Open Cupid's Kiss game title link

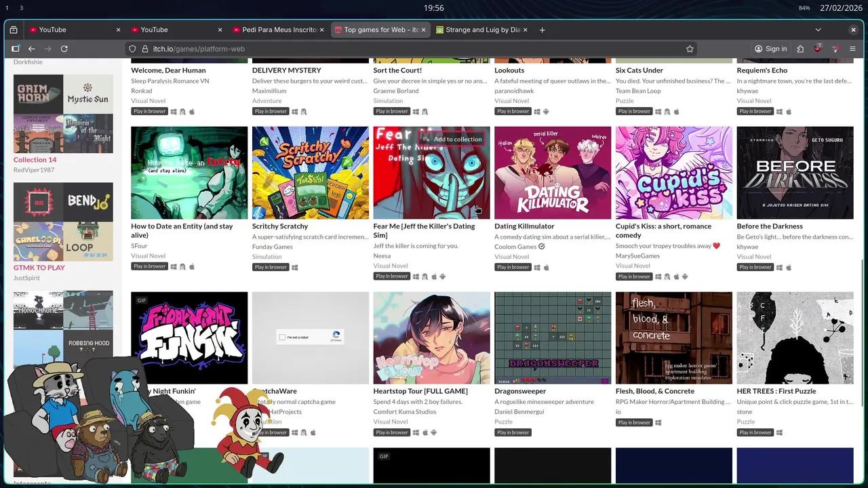pyautogui.click(x=663, y=230)
